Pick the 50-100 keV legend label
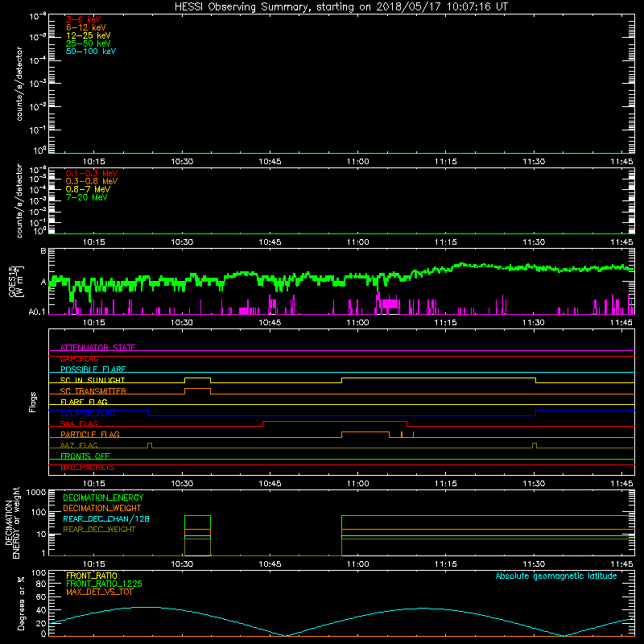The width and height of the screenshot is (644, 644). point(91,52)
